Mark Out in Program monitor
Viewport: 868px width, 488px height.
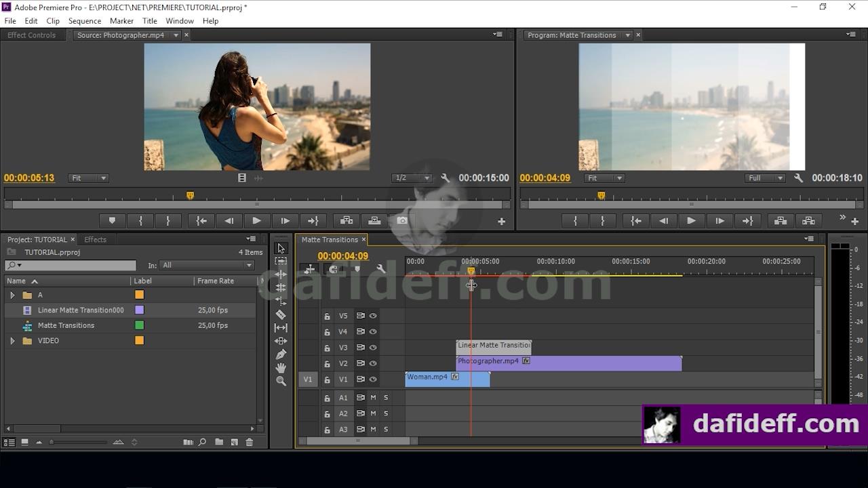pos(602,220)
